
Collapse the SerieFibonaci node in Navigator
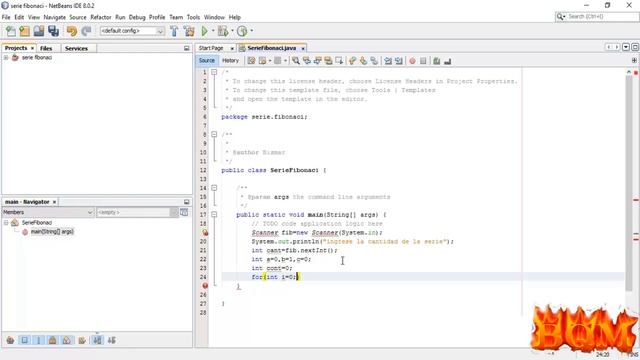coord(6,223)
